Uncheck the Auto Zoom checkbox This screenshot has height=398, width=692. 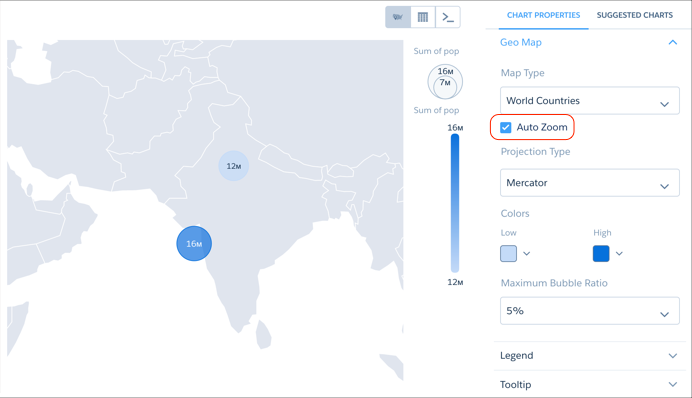[506, 128]
